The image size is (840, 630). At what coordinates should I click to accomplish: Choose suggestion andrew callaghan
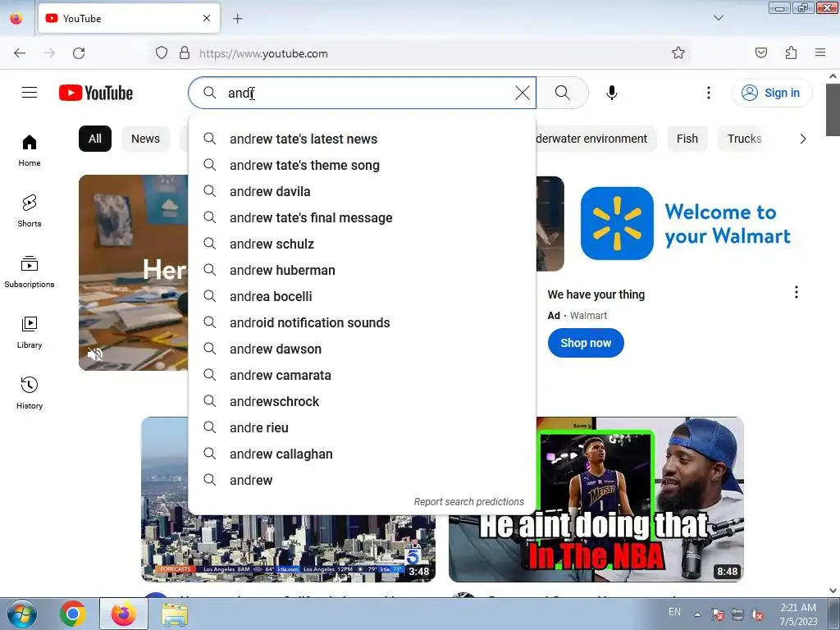point(362,454)
